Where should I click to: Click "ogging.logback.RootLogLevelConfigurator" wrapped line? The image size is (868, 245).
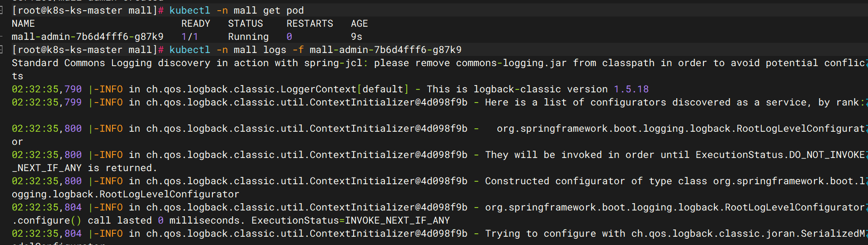125,194
